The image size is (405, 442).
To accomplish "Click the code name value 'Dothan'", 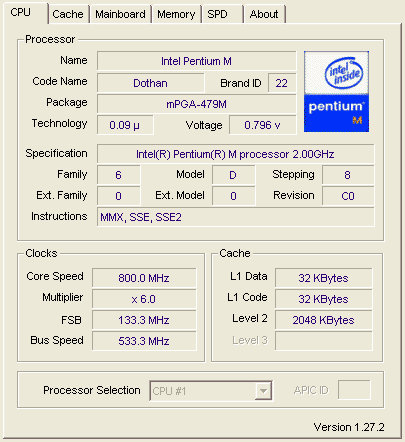I will pos(150,83).
